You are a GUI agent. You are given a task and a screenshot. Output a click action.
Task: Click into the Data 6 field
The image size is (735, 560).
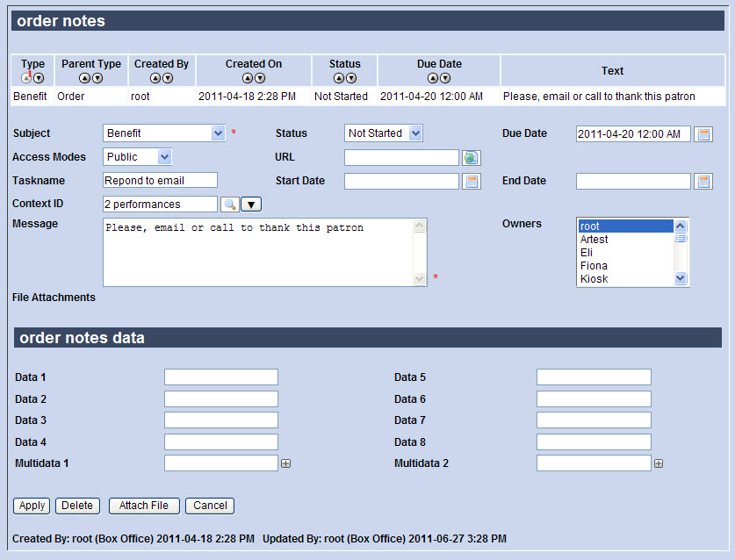[x=594, y=398]
